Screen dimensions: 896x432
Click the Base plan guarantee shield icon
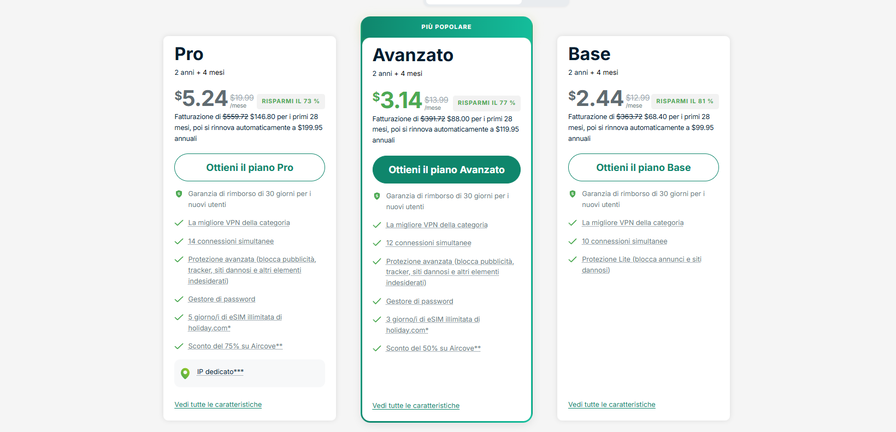click(x=573, y=194)
